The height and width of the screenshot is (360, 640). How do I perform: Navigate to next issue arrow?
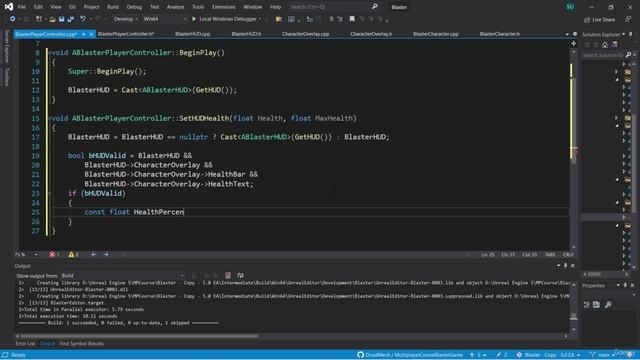(x=106, y=254)
